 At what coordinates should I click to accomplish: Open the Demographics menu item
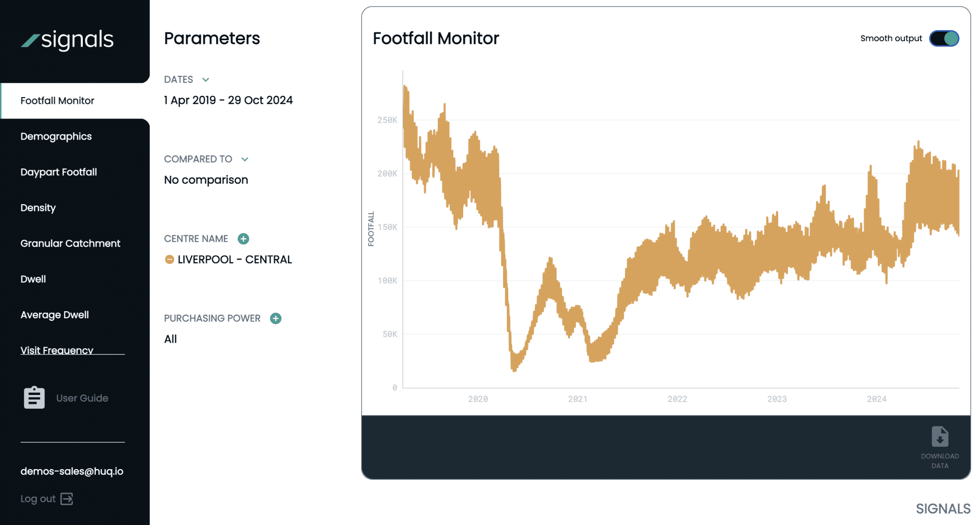[56, 136]
